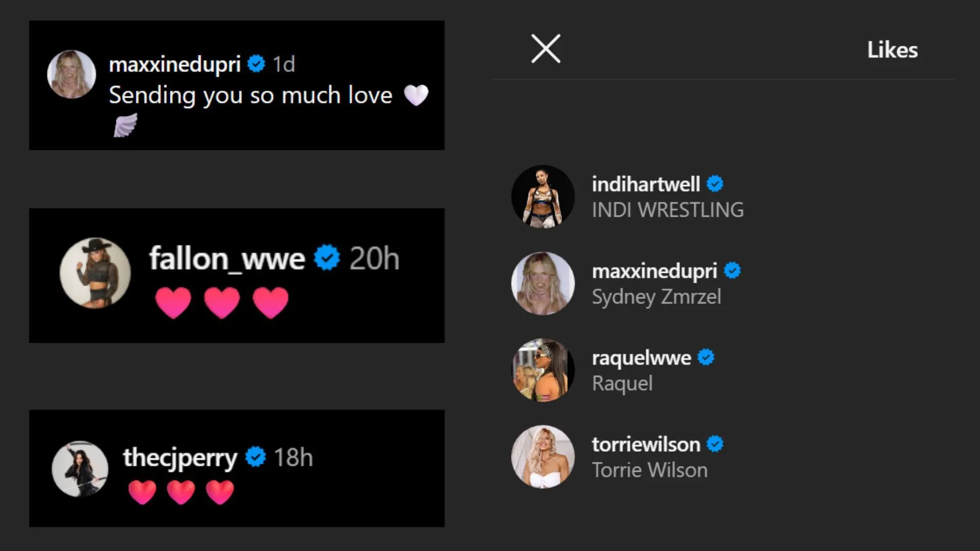This screenshot has width=980, height=551.
Task: Click thecjperry username on comment
Action: [x=180, y=457]
